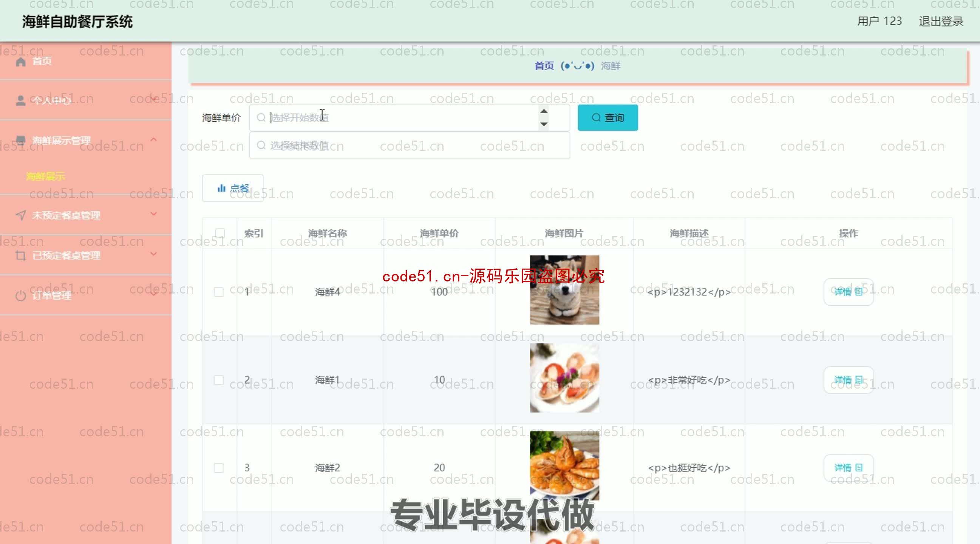Click the 索引 column header
The width and height of the screenshot is (980, 544).
(254, 233)
